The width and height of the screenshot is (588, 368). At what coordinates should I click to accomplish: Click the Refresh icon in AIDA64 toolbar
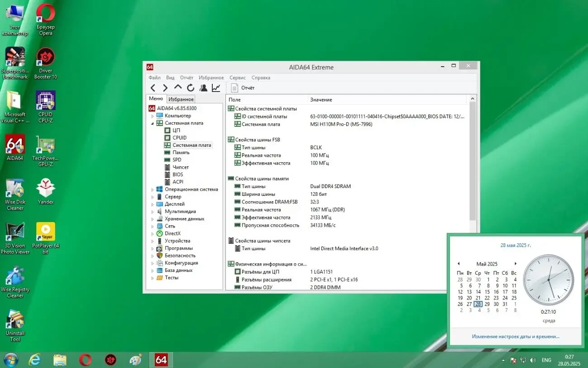pos(190,87)
